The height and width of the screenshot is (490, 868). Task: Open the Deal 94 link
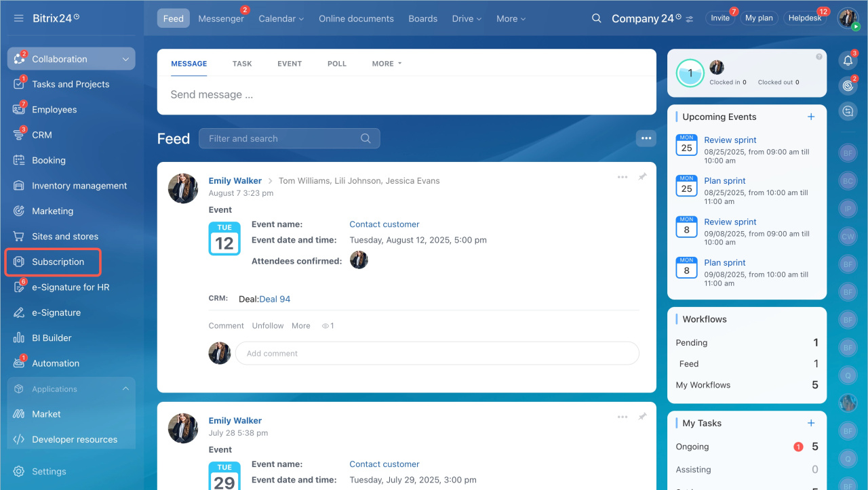coord(275,299)
